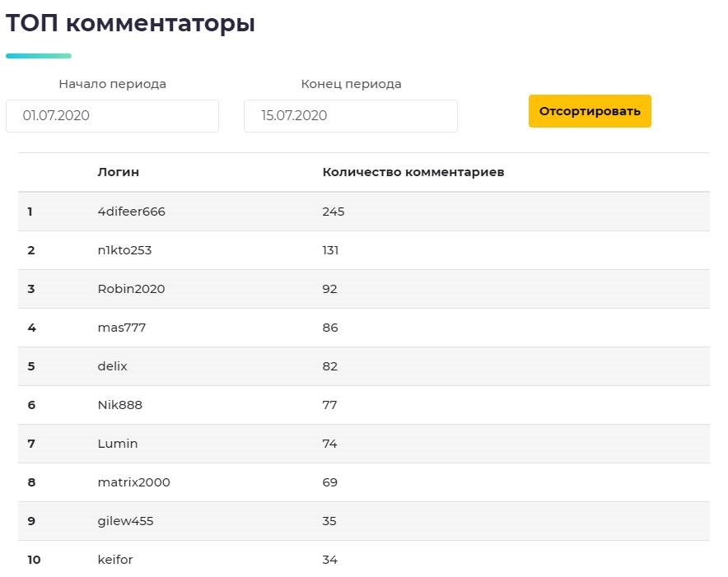Open user Robin2020 login
Viewport: 728px width, 577px height.
click(x=132, y=289)
